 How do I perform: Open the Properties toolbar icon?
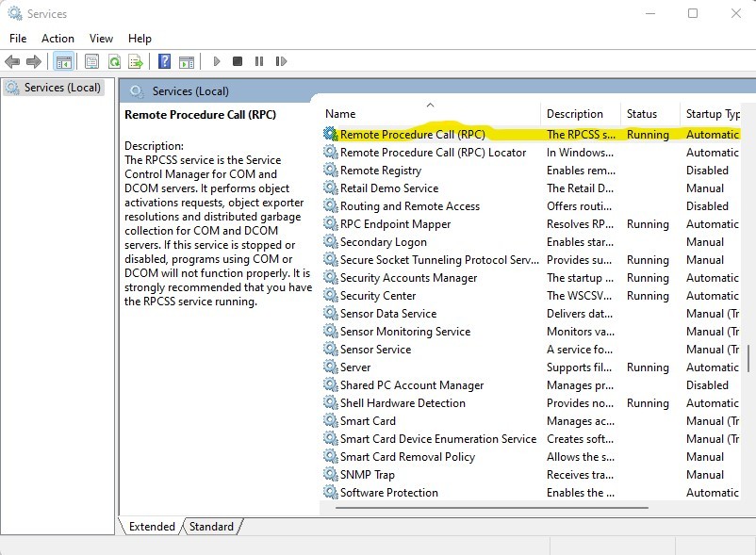tap(91, 61)
